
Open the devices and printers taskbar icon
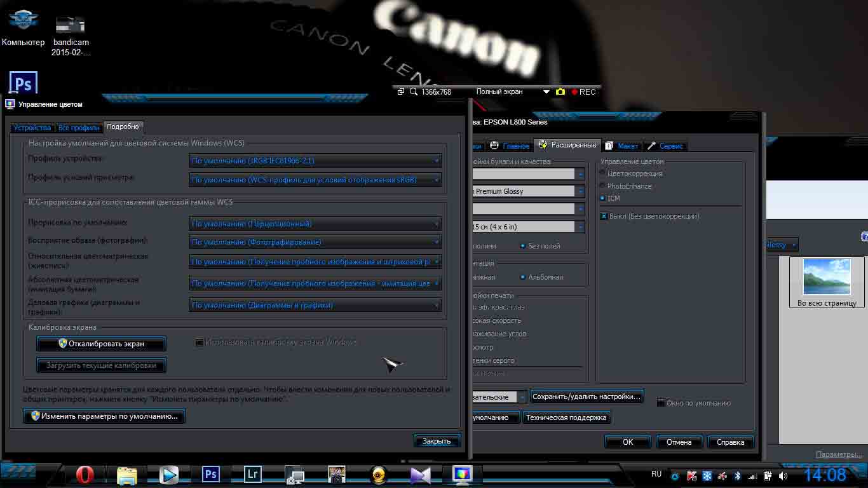pyautogui.click(x=295, y=475)
